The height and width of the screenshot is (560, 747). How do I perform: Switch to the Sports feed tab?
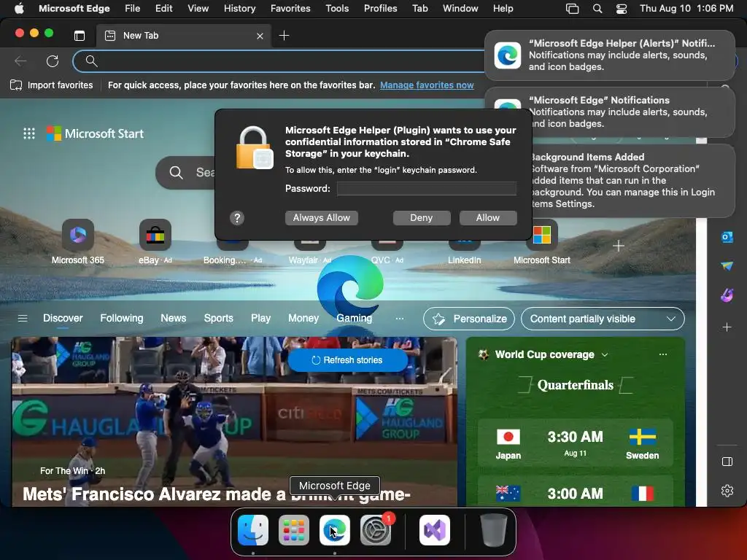(219, 318)
